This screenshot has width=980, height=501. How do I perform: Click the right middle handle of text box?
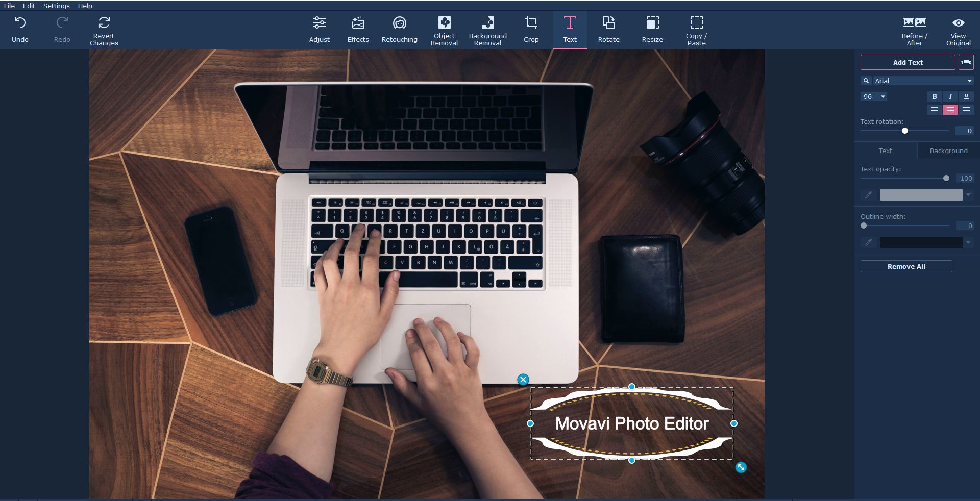click(734, 423)
